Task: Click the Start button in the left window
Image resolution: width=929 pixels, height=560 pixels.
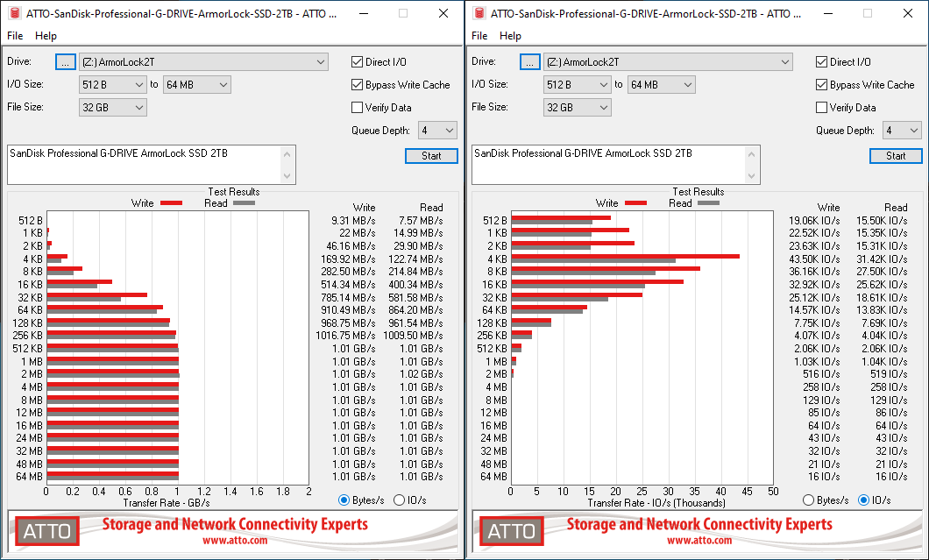Action: point(431,156)
